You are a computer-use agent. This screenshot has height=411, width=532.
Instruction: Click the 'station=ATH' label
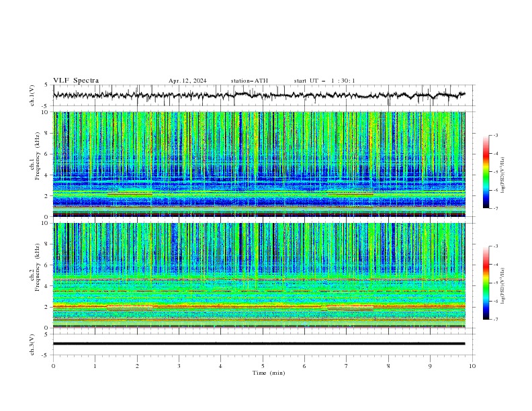coord(249,81)
